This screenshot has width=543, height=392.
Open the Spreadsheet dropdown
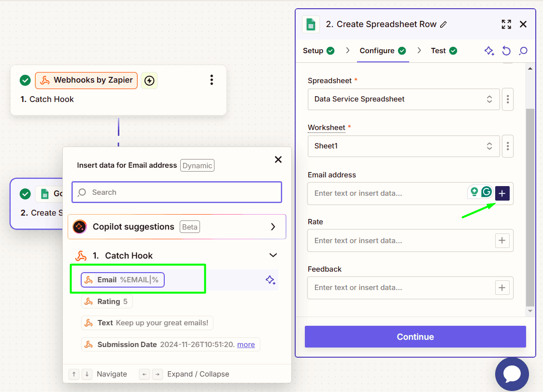[x=403, y=99]
